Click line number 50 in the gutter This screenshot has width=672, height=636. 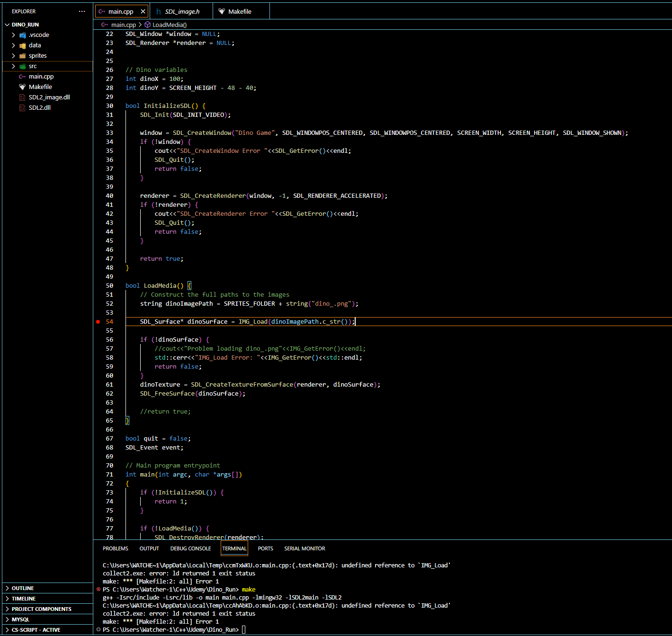click(109, 286)
